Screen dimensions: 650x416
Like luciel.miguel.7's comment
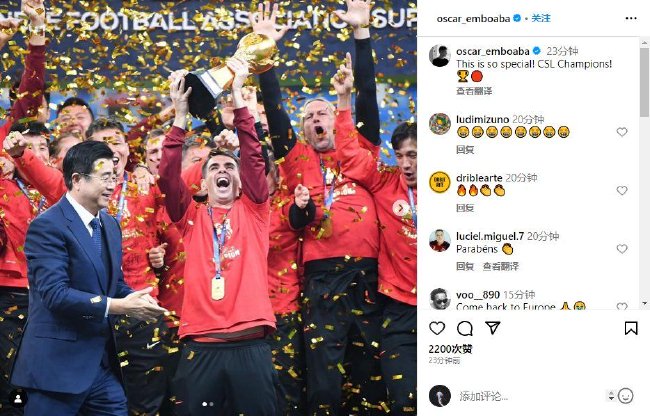pyautogui.click(x=622, y=249)
